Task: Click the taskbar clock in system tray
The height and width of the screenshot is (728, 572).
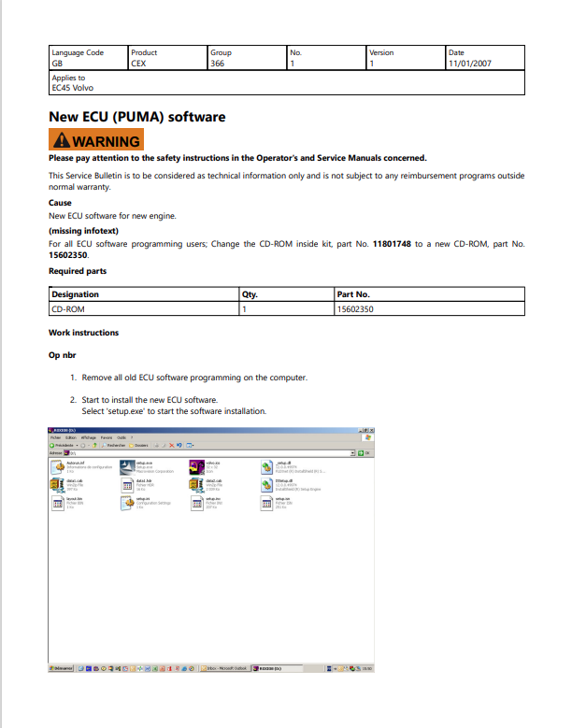Action: pyautogui.click(x=366, y=668)
